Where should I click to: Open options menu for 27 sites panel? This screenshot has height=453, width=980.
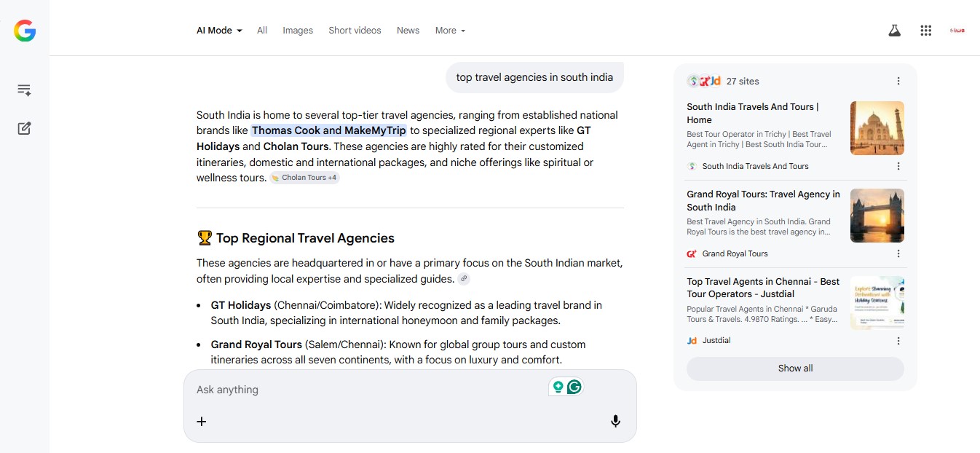[898, 81]
